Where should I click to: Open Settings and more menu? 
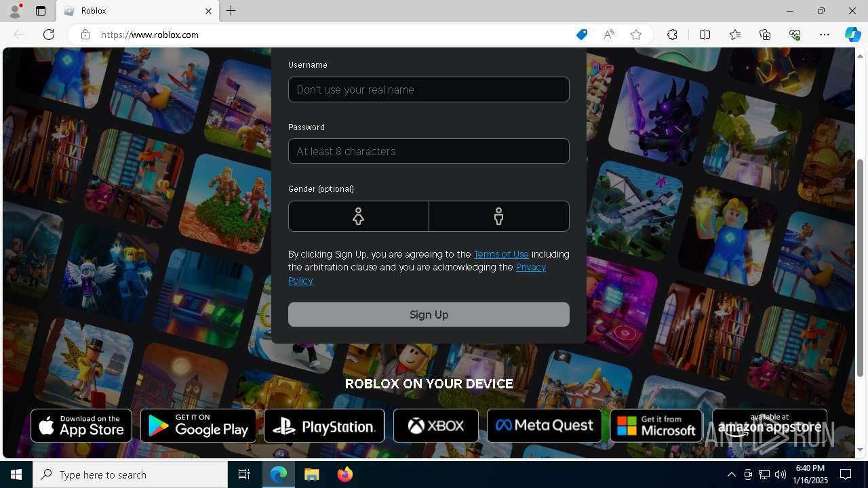tap(825, 35)
